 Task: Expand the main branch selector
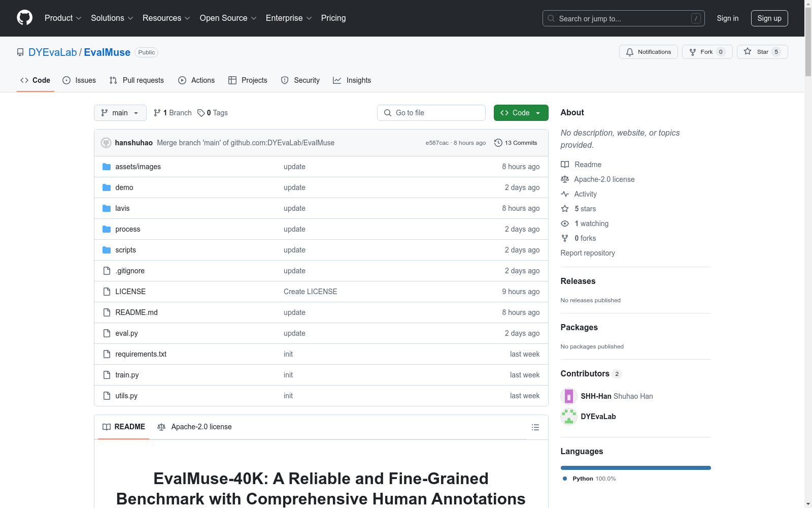click(120, 113)
